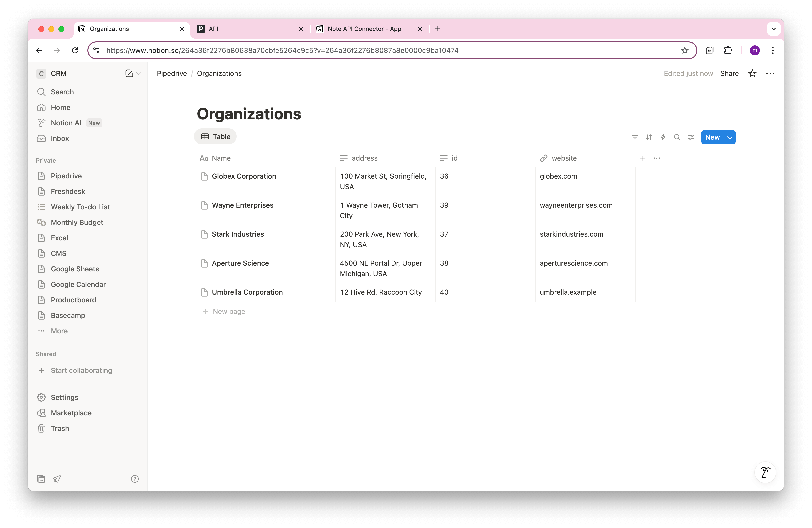Viewport: 812px width, 528px height.
Task: Select the '4500 NE Portal Dr' address cell
Action: [385, 268]
